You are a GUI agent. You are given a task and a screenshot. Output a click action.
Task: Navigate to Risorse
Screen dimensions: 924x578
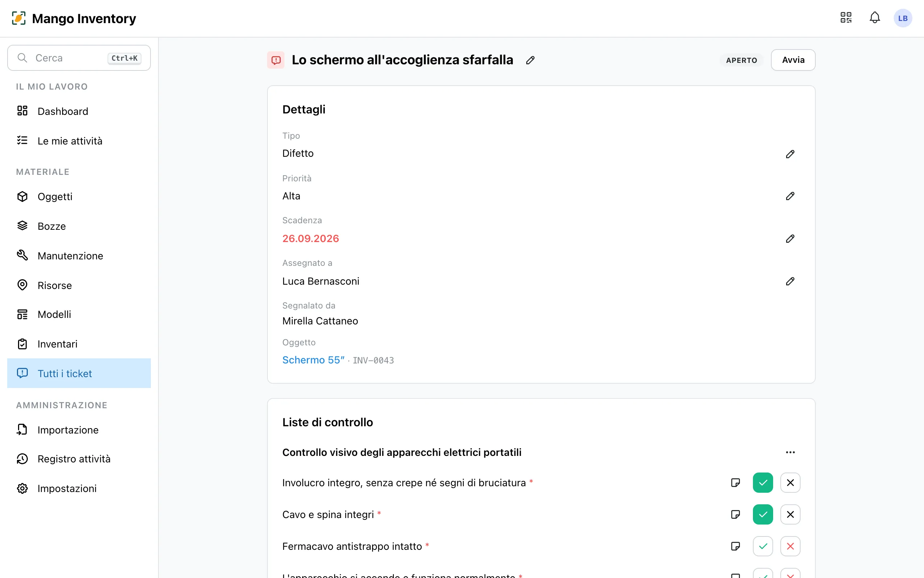79,285
